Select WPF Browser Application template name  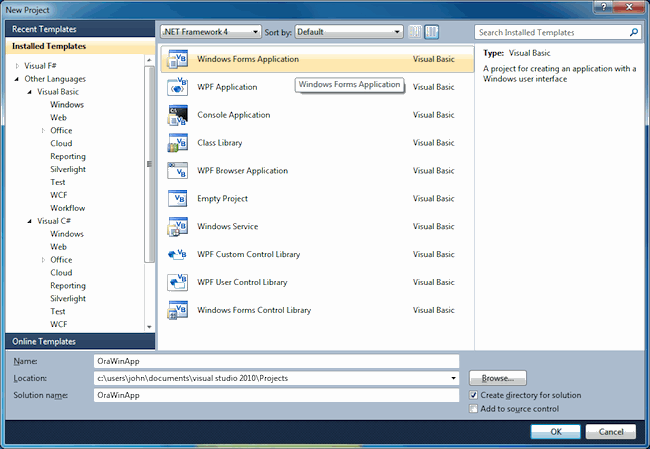tap(243, 170)
